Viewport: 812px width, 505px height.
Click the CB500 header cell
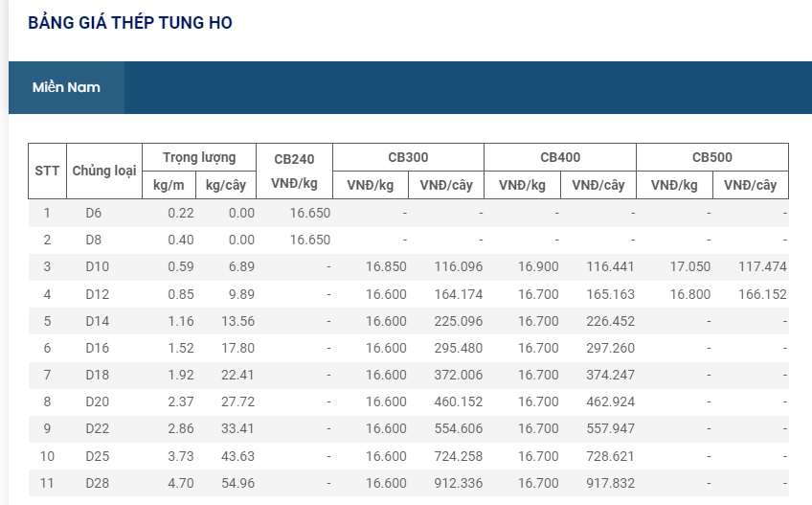(712, 157)
